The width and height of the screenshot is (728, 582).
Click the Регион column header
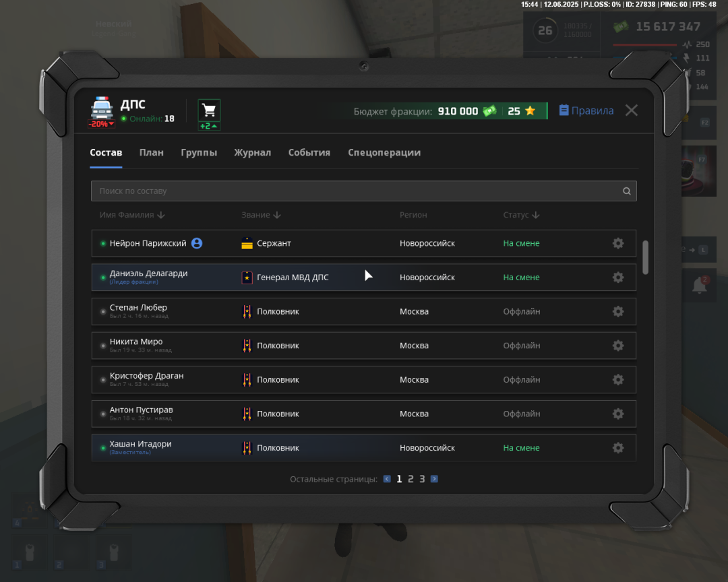click(413, 215)
